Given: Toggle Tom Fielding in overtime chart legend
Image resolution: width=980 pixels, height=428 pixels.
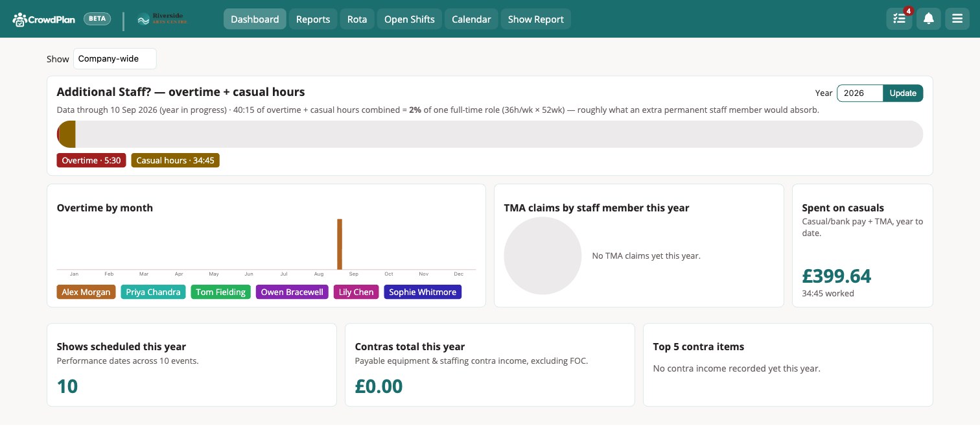Looking at the screenshot, I should [x=221, y=292].
